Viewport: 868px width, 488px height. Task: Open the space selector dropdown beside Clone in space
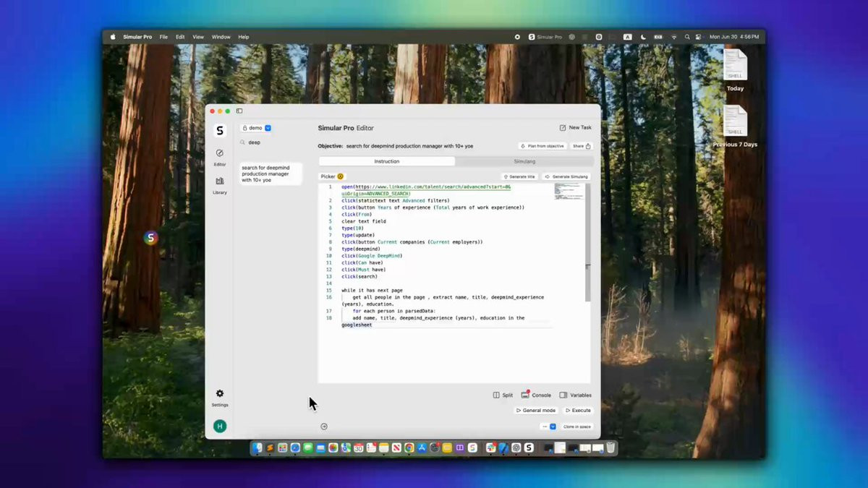point(548,427)
